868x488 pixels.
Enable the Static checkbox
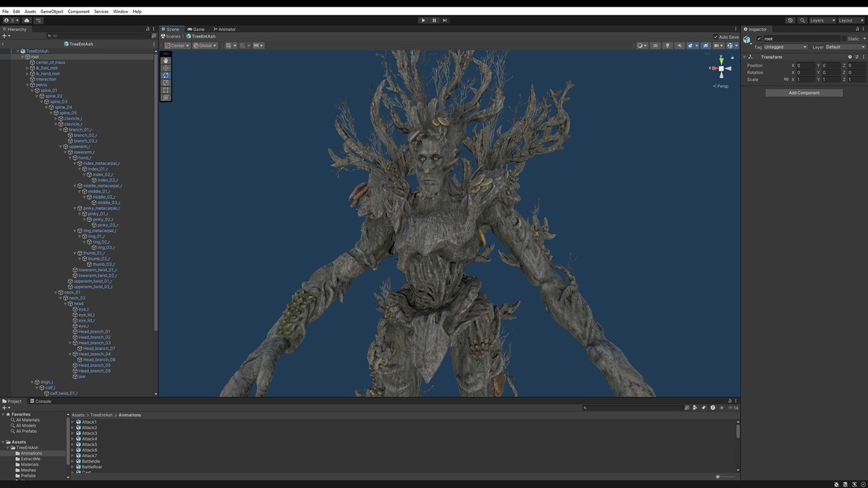tap(843, 39)
